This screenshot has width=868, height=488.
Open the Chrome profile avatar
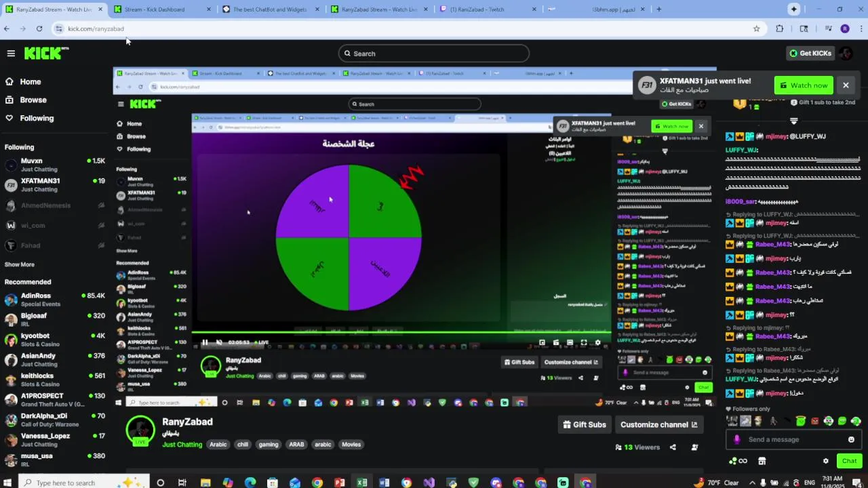(x=844, y=28)
